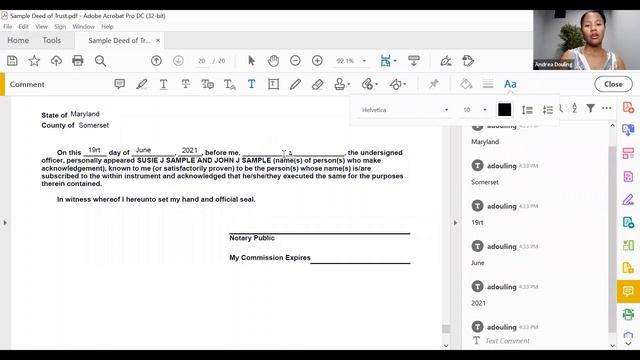Click the line thickness icon

pyautogui.click(x=488, y=84)
